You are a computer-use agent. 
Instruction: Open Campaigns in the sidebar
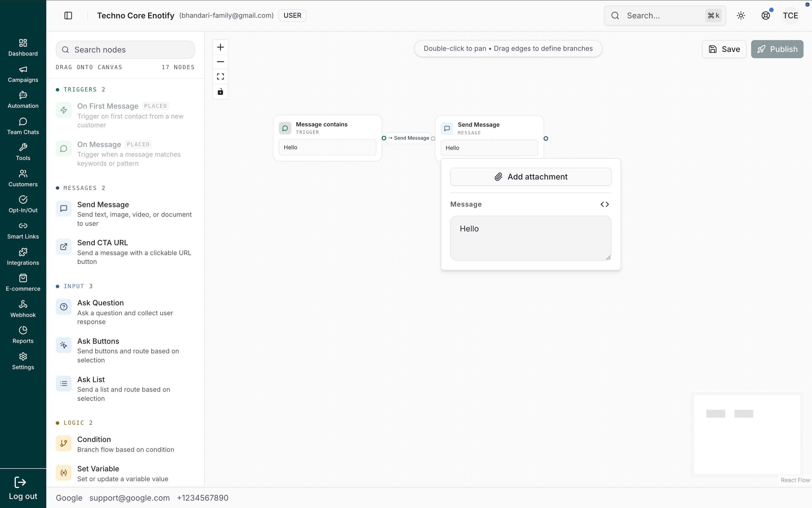coord(23,74)
